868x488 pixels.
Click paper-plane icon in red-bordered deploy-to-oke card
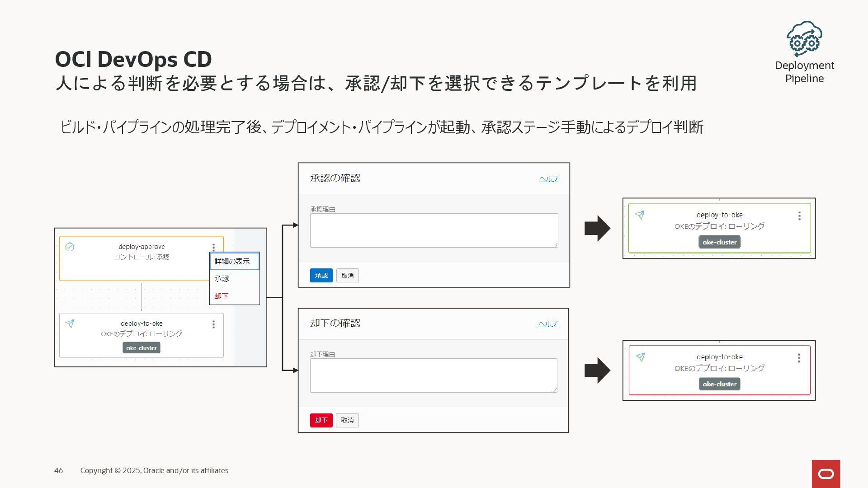(x=640, y=357)
